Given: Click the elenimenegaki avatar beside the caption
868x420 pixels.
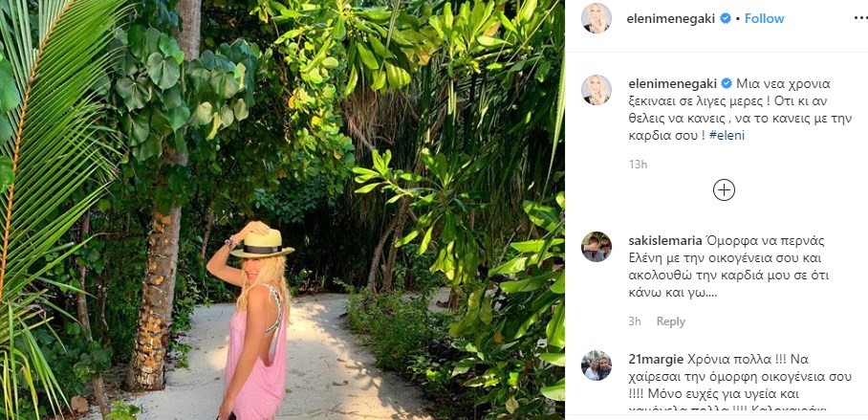Looking at the screenshot, I should pos(597,90).
